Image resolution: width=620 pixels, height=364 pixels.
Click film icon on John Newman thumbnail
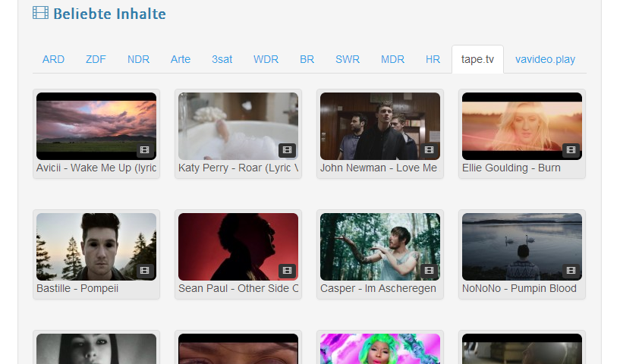(x=429, y=150)
